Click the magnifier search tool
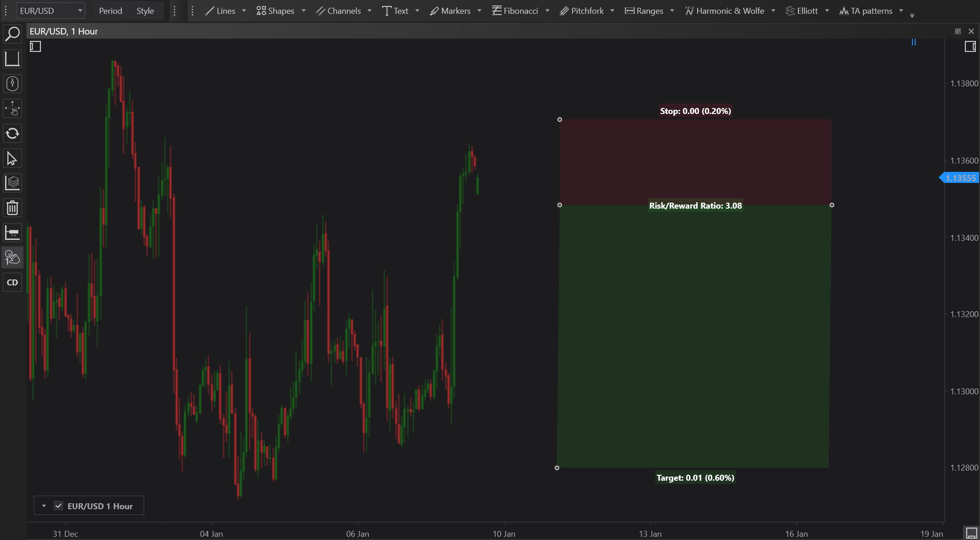 click(12, 34)
